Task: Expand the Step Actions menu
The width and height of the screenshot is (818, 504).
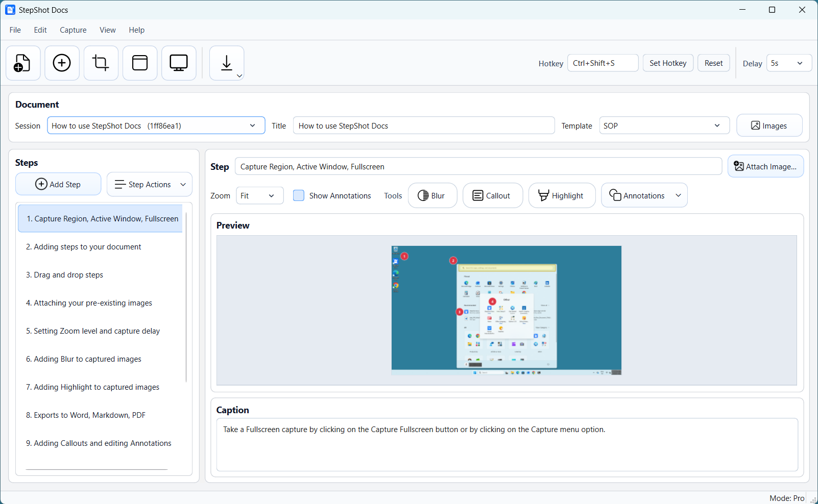Action: coord(150,184)
